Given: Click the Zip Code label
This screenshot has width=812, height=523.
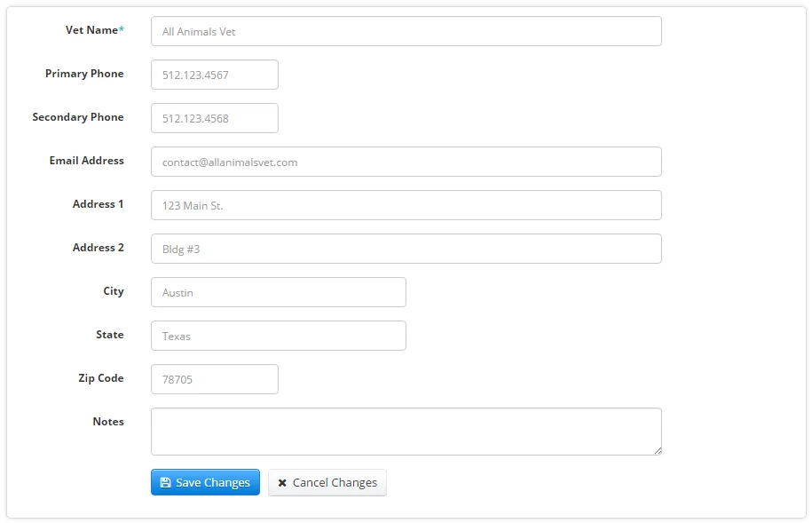Looking at the screenshot, I should 101,378.
